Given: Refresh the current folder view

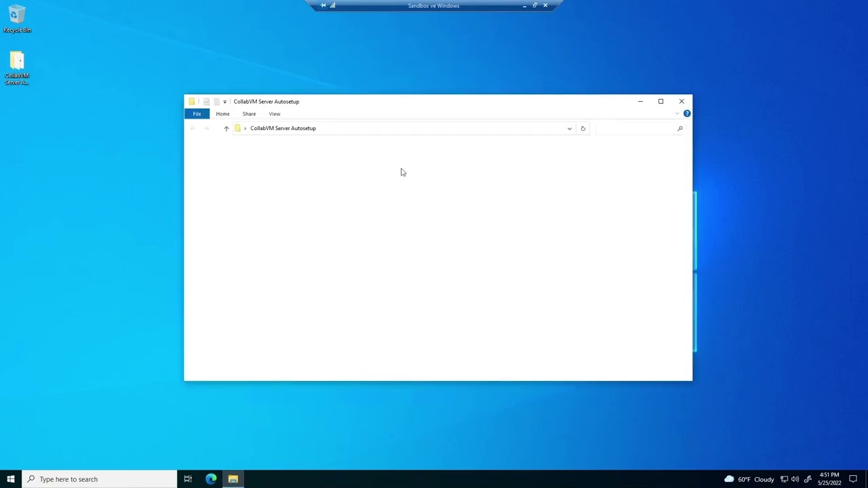Looking at the screenshot, I should click(583, 128).
